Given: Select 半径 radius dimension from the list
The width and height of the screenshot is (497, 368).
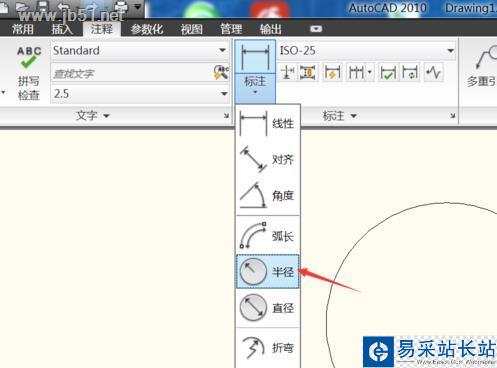Looking at the screenshot, I should point(268,271).
